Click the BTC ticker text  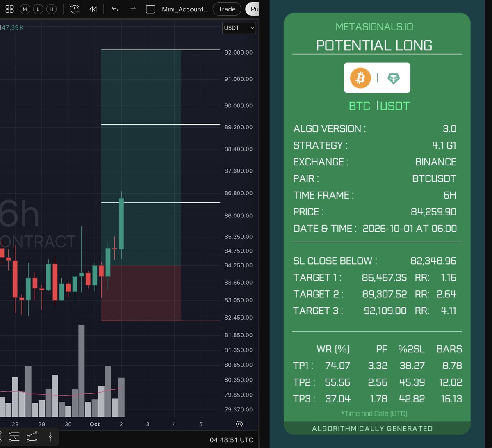[x=360, y=106]
